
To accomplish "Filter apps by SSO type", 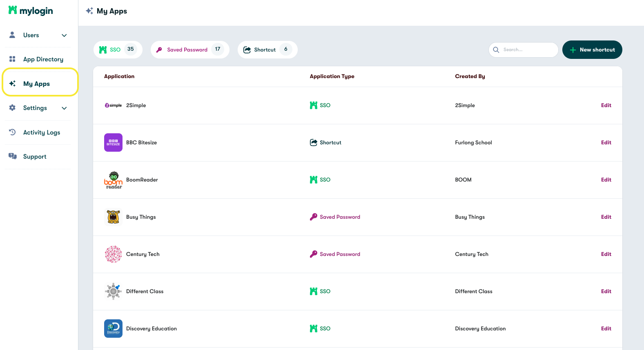I will click(x=118, y=49).
